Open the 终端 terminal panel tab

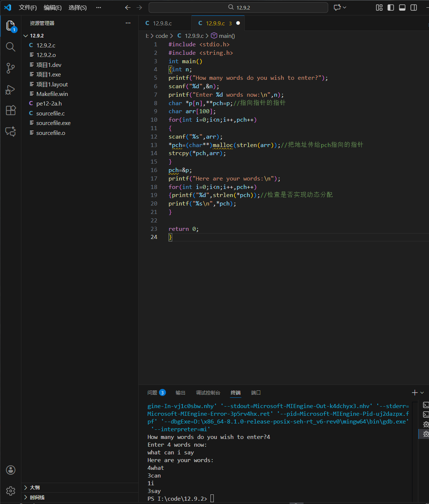click(x=235, y=393)
